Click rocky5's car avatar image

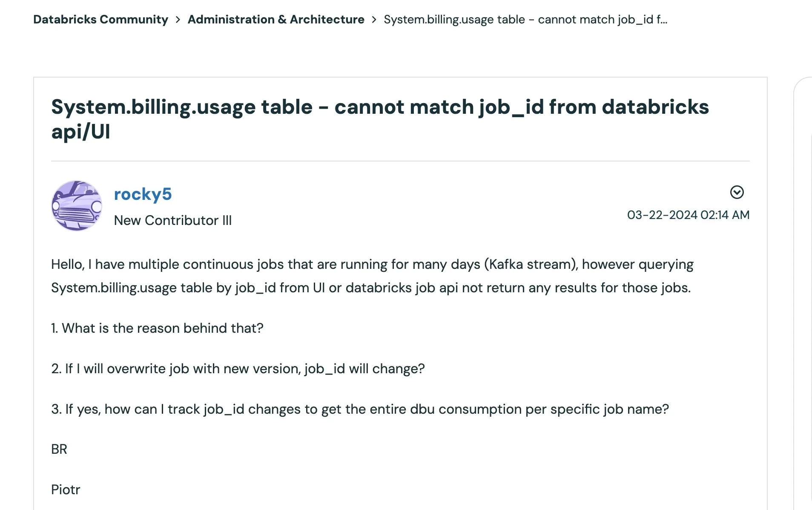coord(77,206)
